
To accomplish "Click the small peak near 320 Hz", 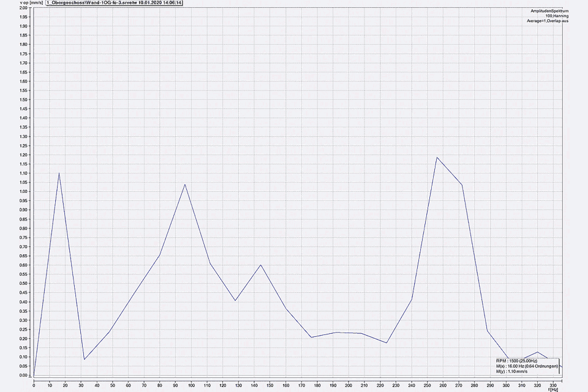I will pyautogui.click(x=537, y=352).
